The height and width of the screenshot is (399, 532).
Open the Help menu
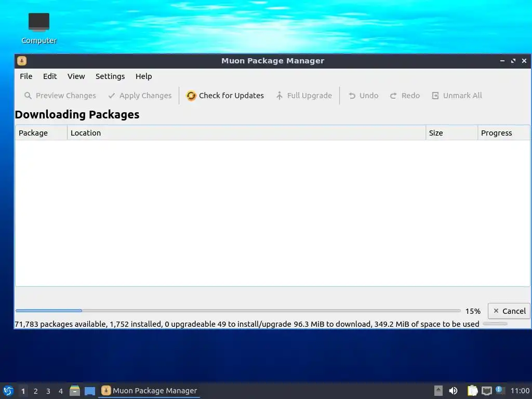143,76
